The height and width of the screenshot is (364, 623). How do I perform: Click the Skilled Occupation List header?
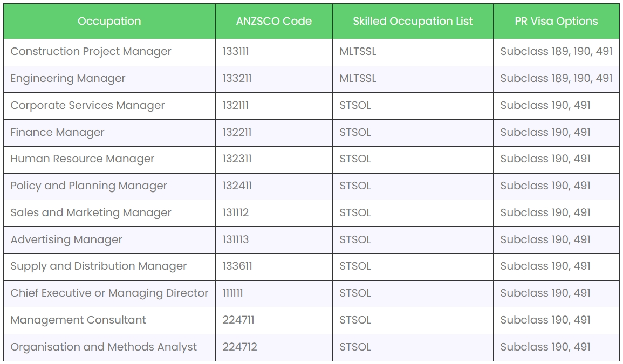coord(413,22)
